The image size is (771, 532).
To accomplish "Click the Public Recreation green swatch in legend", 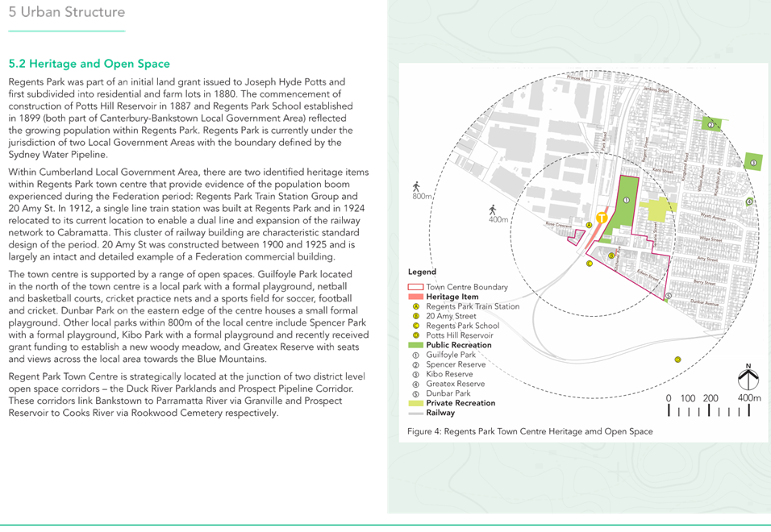I will [416, 345].
